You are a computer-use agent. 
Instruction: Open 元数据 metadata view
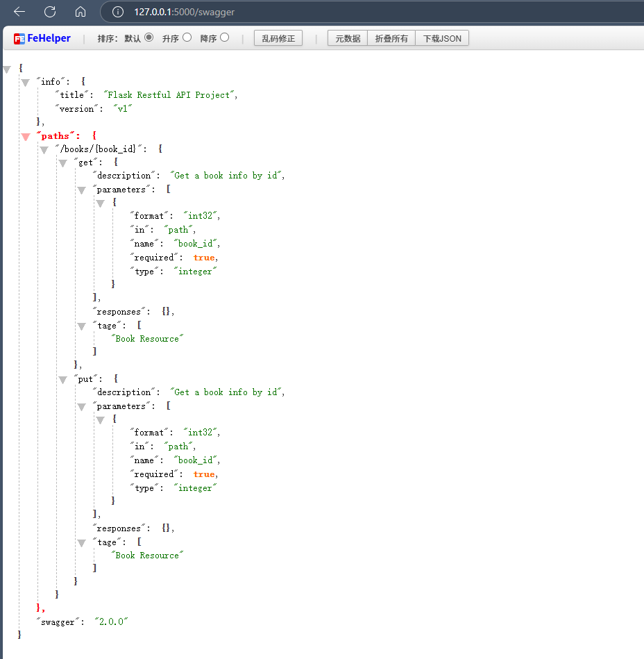348,38
